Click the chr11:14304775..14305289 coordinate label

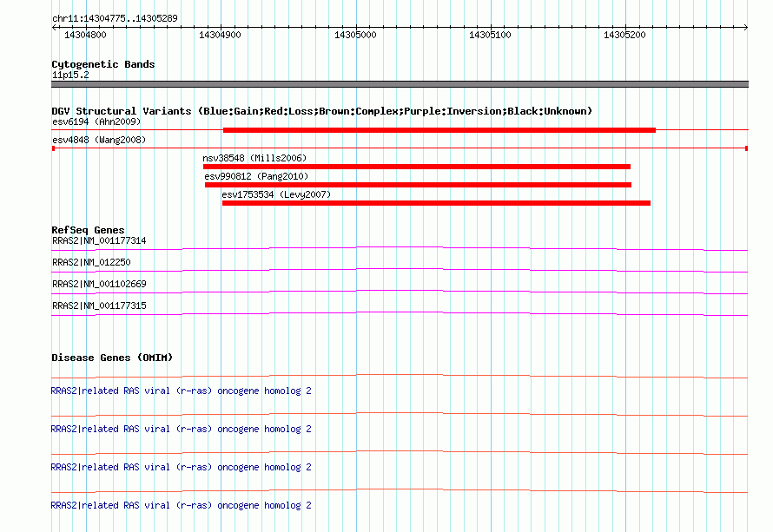[115, 18]
